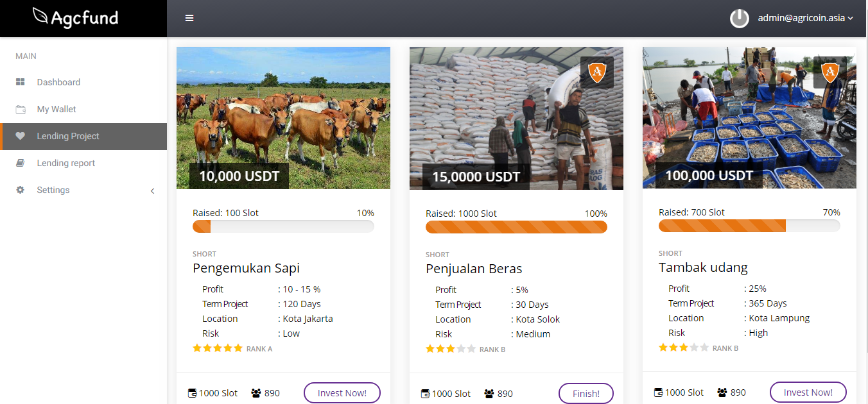Click the Tambak udang 70% progress bar
Image resolution: width=868 pixels, height=404 pixels.
click(749, 226)
